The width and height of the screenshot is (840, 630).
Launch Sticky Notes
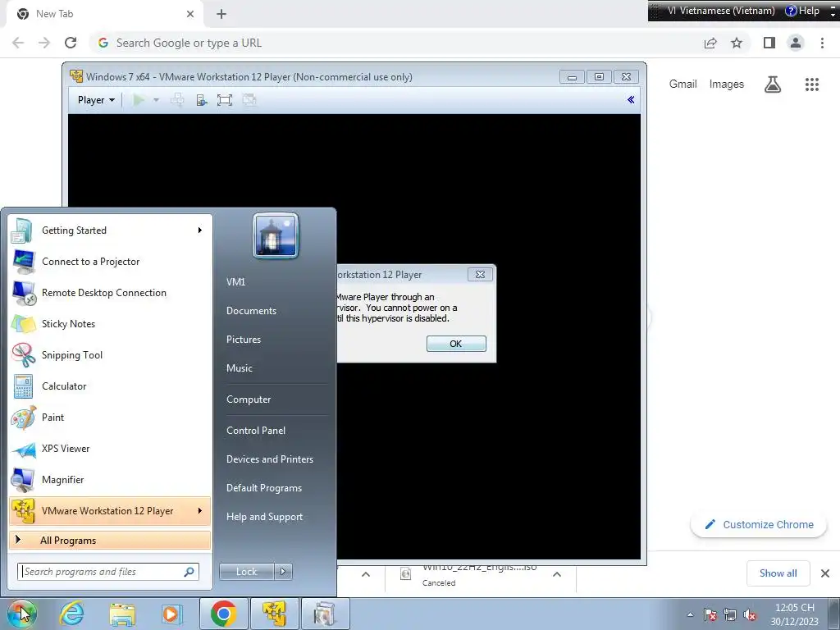[110, 323]
